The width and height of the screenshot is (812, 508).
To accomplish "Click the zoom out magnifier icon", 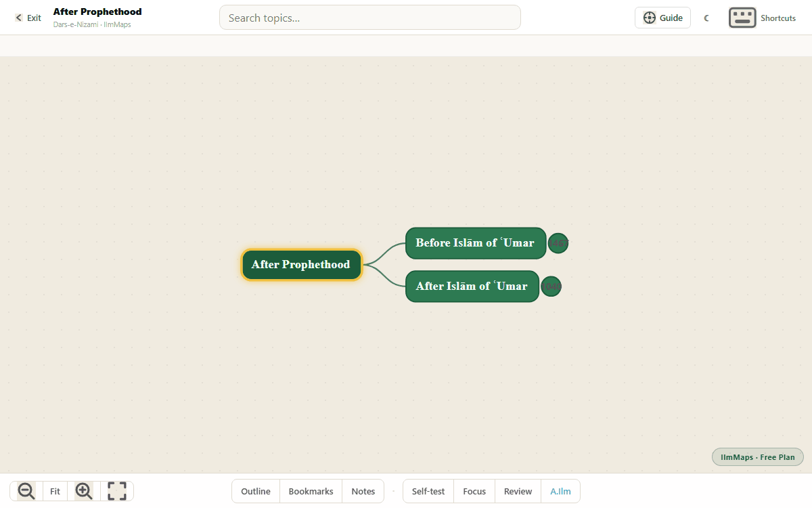I will pos(26,491).
